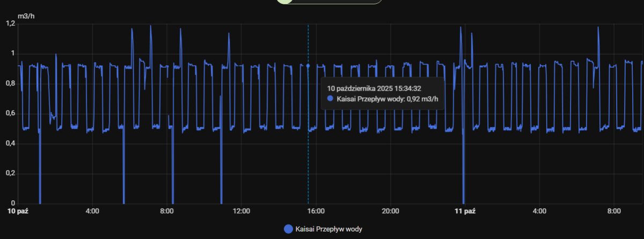Click the 0,6 value on y-axis

tap(10, 114)
